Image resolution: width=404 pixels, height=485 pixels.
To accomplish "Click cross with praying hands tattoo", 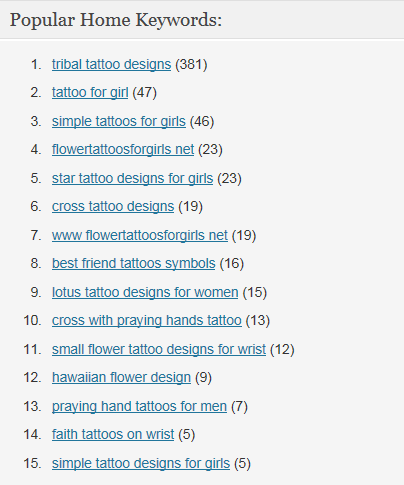I will pyautogui.click(x=147, y=320).
